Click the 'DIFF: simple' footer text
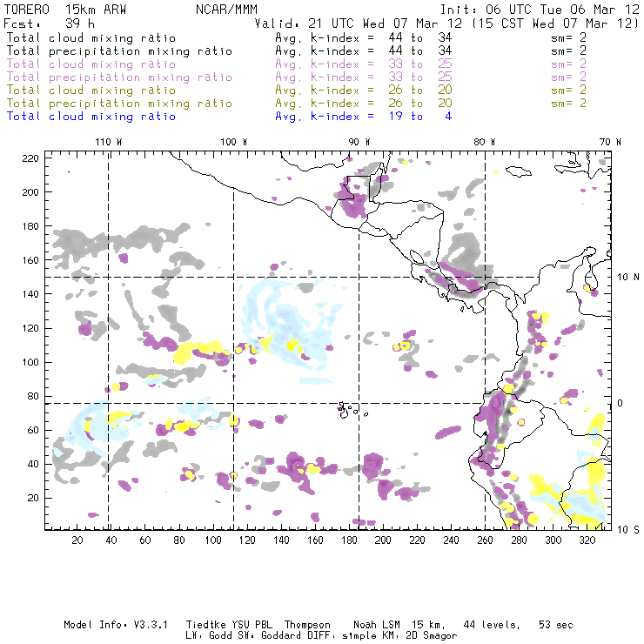 341,636
